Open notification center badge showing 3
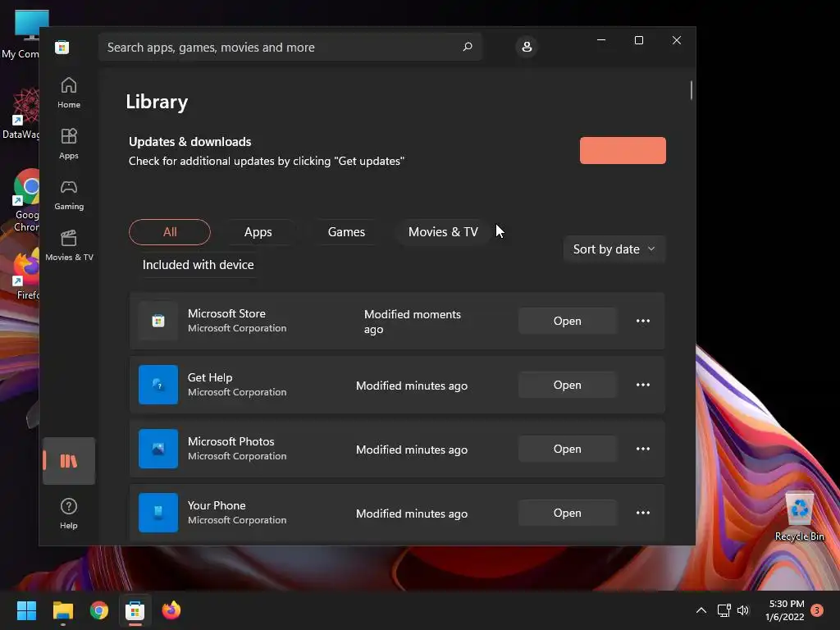Image resolution: width=840 pixels, height=630 pixels. (817, 610)
